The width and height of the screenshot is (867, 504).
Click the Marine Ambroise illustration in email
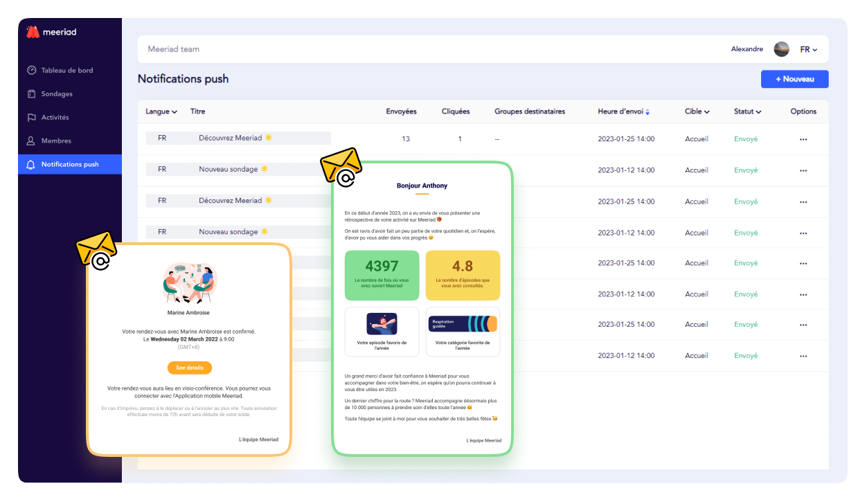pyautogui.click(x=190, y=282)
